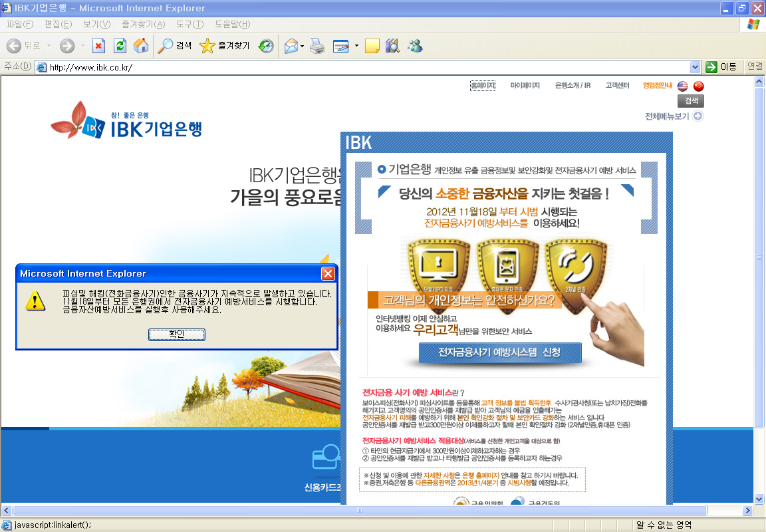Open the 도구(T) menu
766x532 pixels.
(190, 24)
